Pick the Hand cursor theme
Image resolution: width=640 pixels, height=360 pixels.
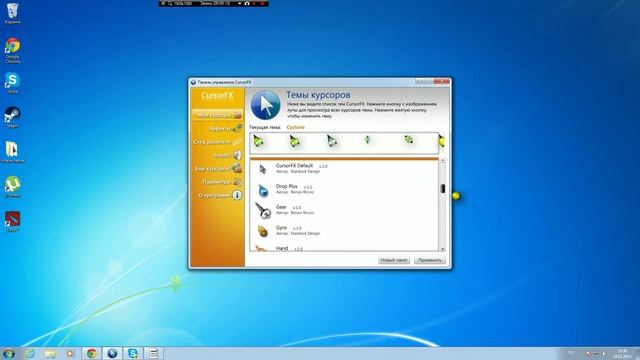pos(344,248)
